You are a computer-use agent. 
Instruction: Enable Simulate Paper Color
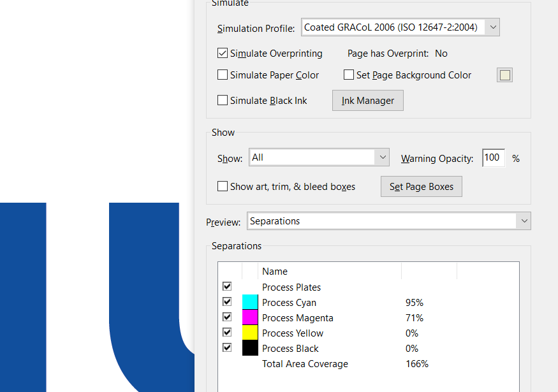(x=223, y=75)
